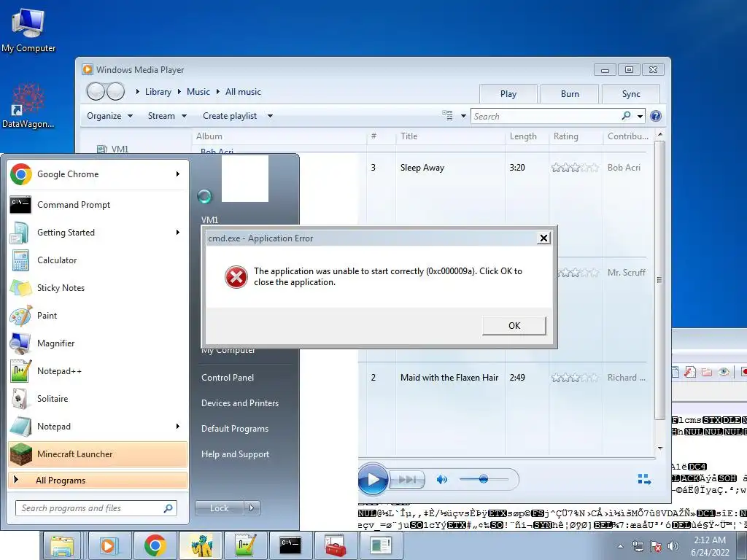Open view options dropdown in Media Player
This screenshot has width=747, height=560.
(x=463, y=116)
